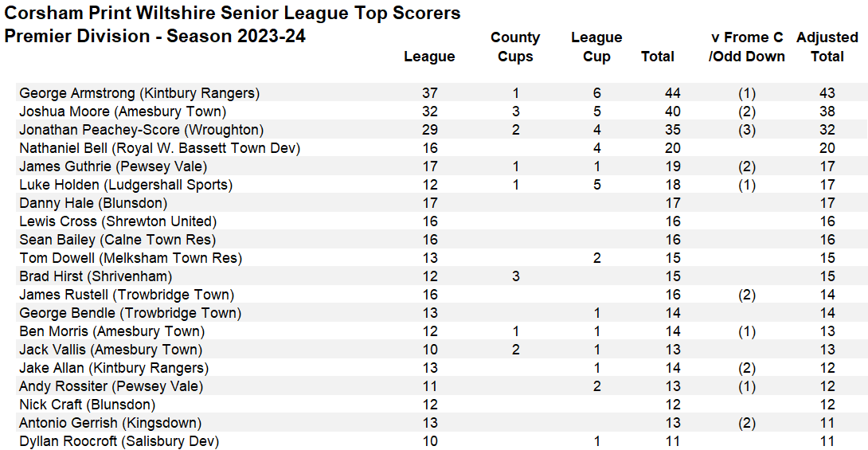The image size is (868, 450).
Task: Select the v Frome C /Odd Down header
Action: point(746,47)
